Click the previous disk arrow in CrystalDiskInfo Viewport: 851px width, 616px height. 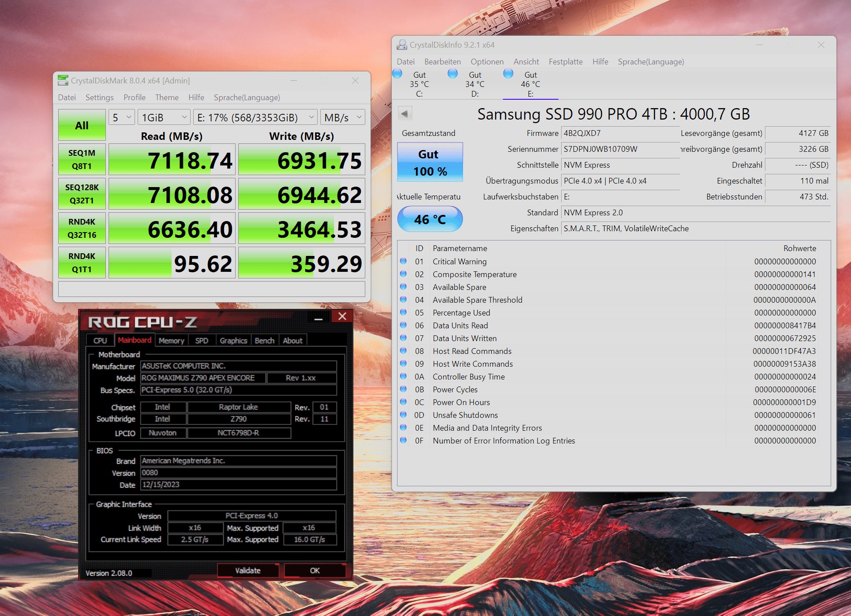pos(405,113)
